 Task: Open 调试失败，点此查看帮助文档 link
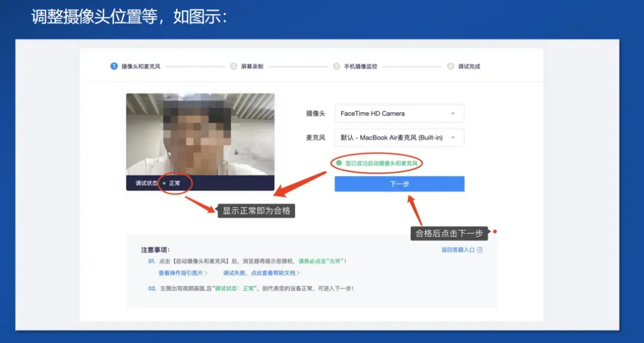tap(261, 273)
